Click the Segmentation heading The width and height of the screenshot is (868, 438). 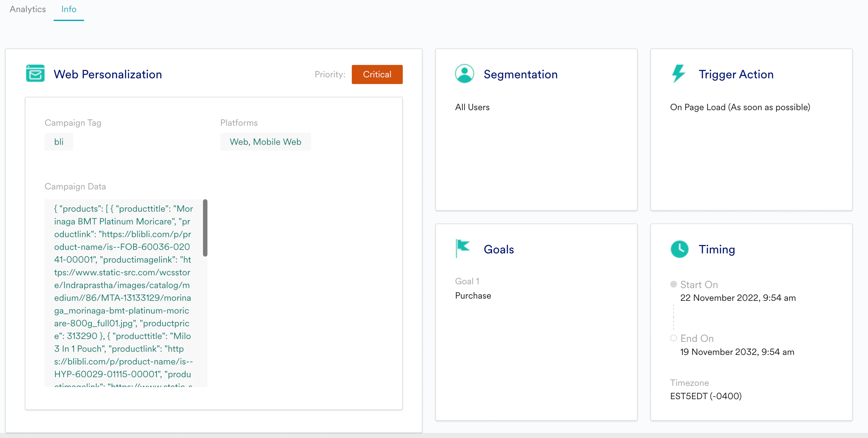(x=520, y=74)
